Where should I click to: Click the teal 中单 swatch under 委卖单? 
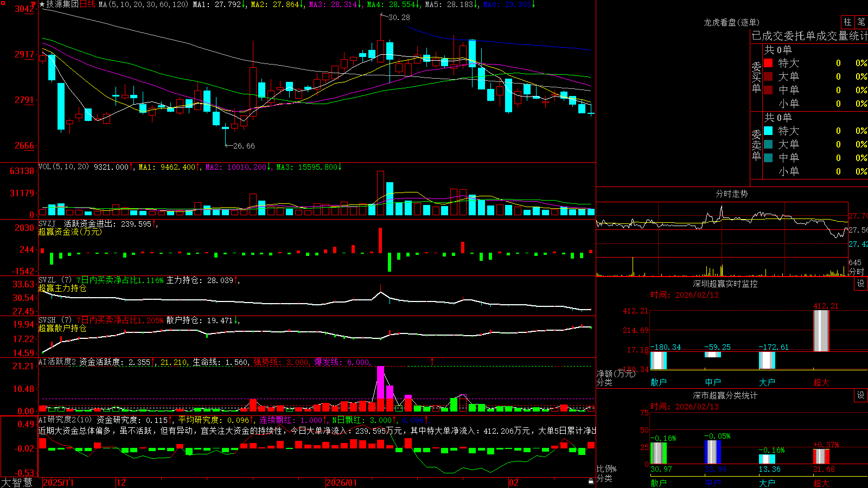coord(768,158)
